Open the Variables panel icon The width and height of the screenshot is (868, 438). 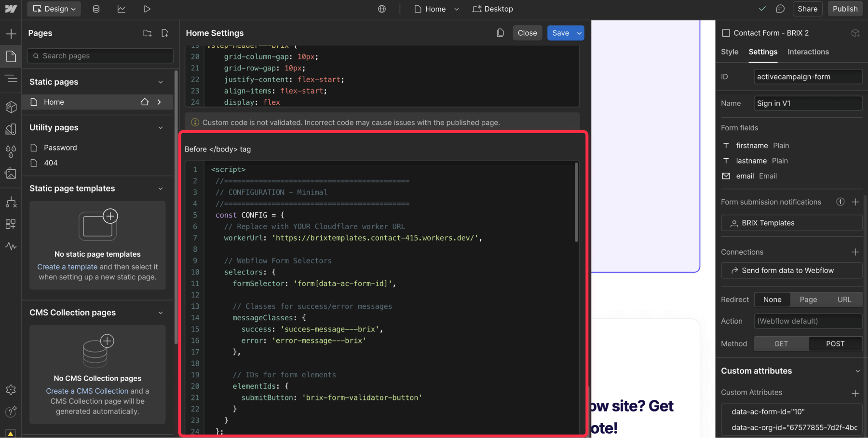pos(11,129)
